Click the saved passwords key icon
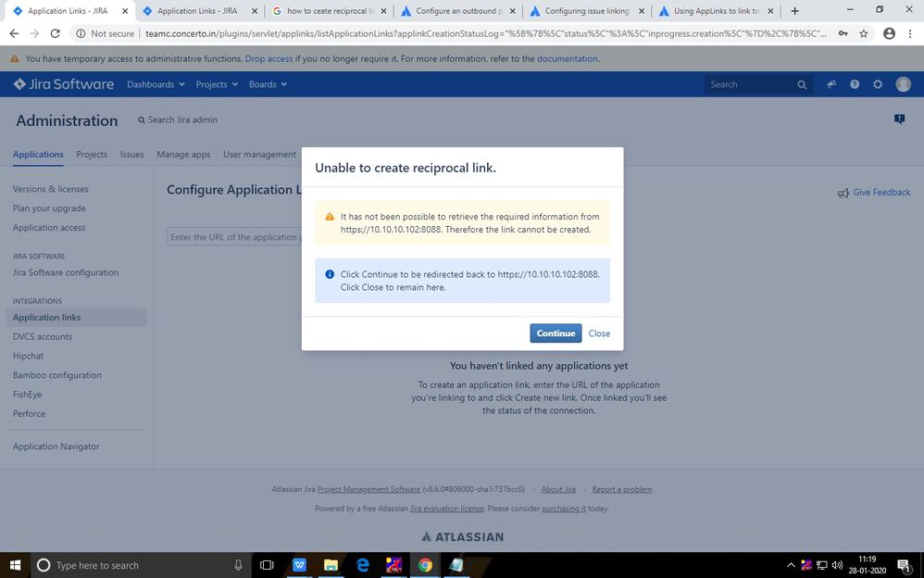Viewport: 924px width, 578px height. (x=843, y=33)
